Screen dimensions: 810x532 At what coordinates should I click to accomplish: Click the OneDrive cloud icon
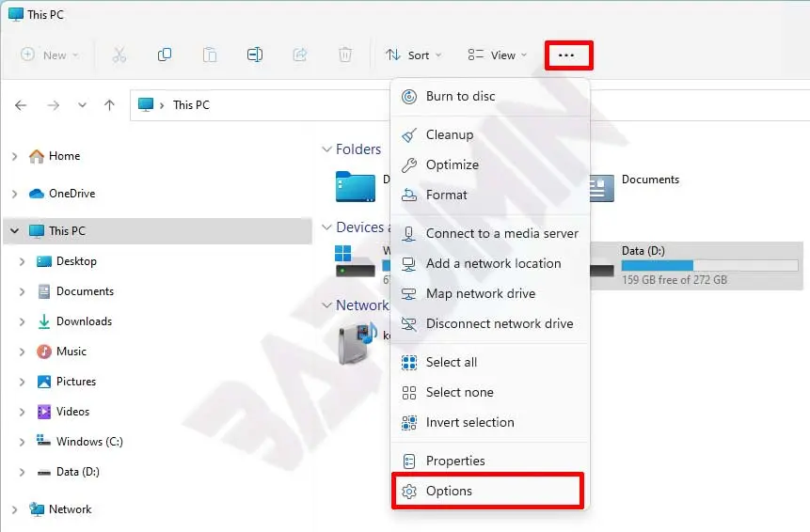[36, 194]
